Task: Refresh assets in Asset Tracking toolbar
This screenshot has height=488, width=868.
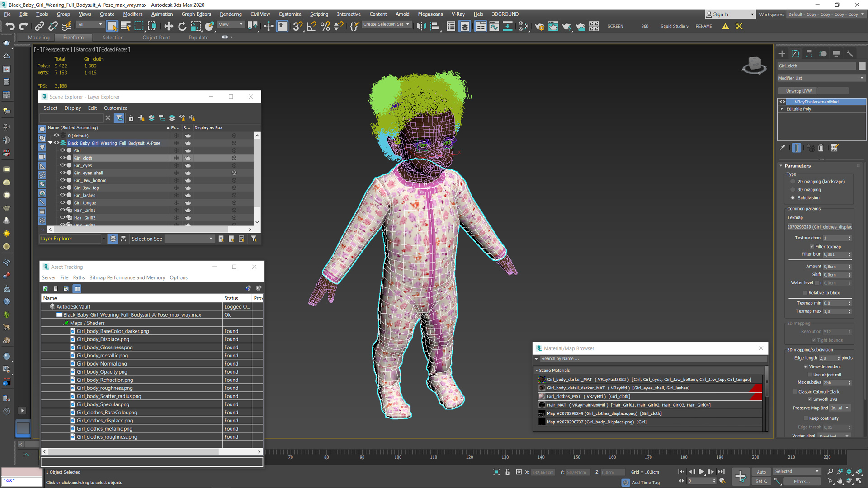Action: (45, 288)
